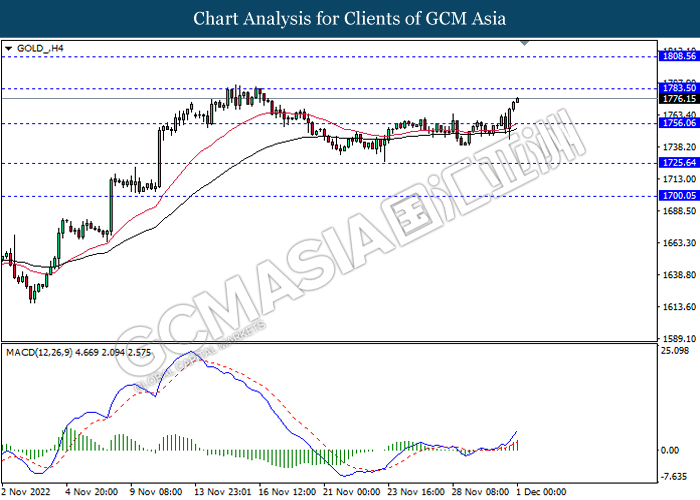Click the 2 Nov 2022 date label
700x500 pixels.
(26, 492)
